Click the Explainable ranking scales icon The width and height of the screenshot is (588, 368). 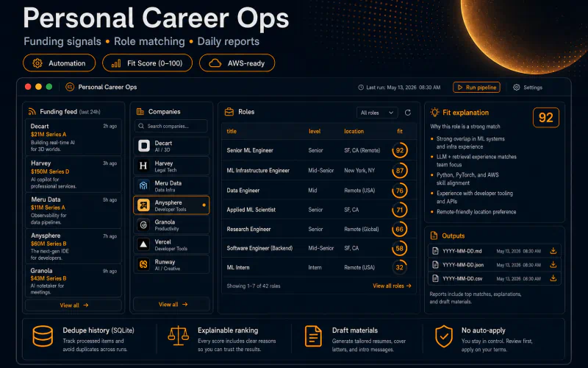178,336
